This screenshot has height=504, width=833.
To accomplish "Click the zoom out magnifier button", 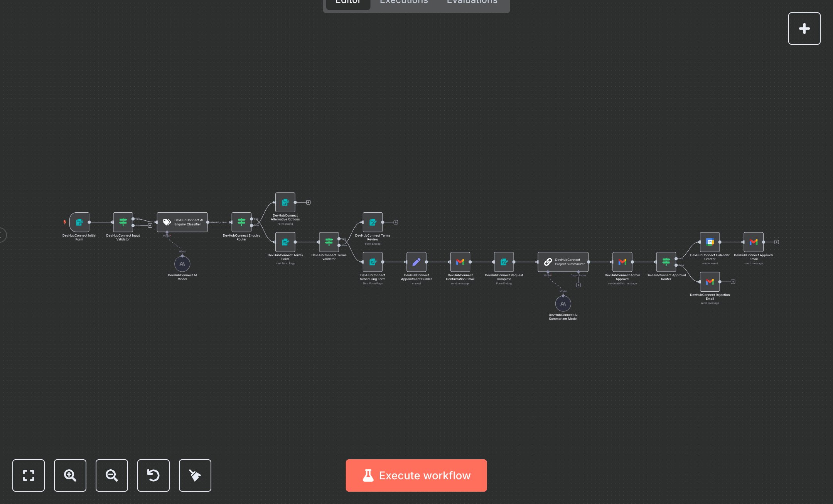I will coord(112,475).
